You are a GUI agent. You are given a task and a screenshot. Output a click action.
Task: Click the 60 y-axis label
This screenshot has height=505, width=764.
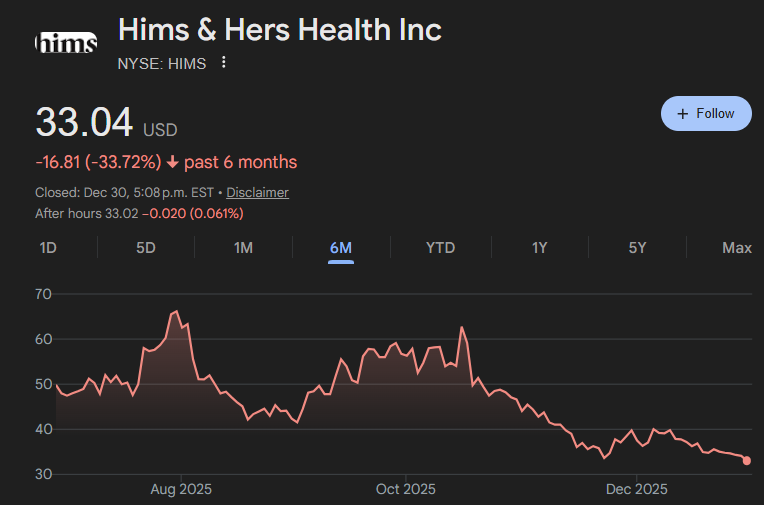(43, 339)
